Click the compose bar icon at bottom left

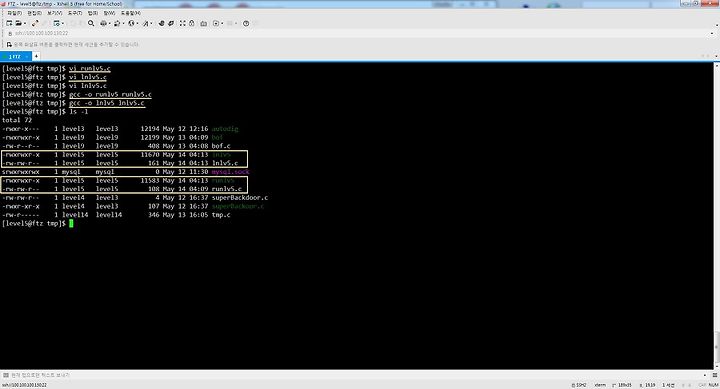6,375
